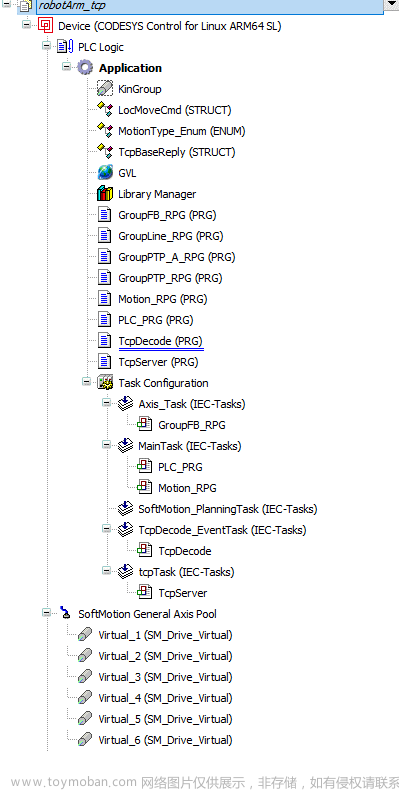Click the GVL globe icon
Viewport: 399px width, 791px height.
point(105,173)
